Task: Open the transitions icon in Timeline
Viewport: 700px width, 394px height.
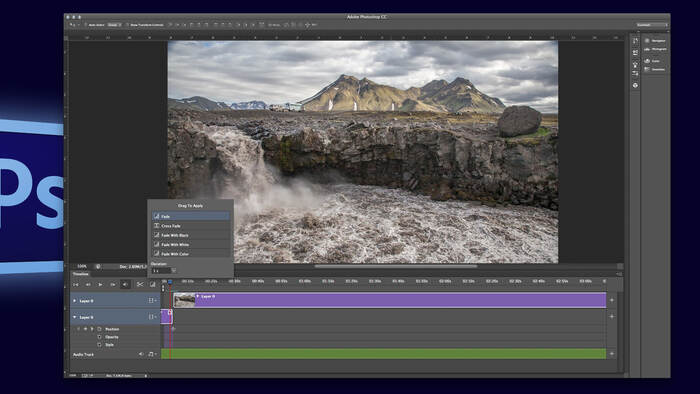Action: pyautogui.click(x=152, y=284)
